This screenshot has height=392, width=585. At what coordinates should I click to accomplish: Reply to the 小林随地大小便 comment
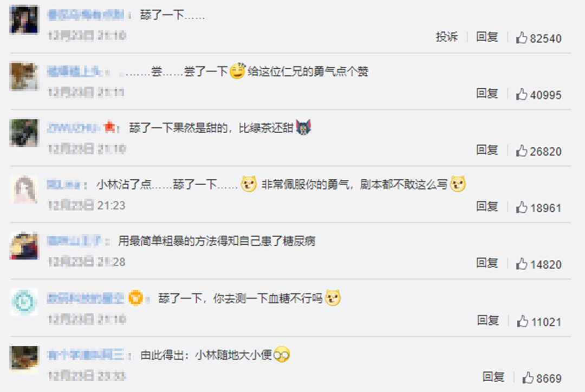pyautogui.click(x=493, y=377)
